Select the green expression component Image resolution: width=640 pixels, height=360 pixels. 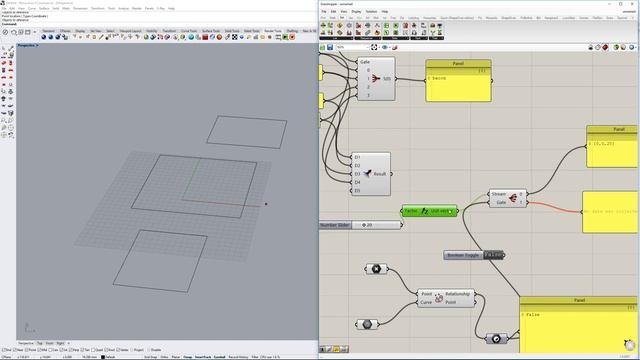[429, 211]
